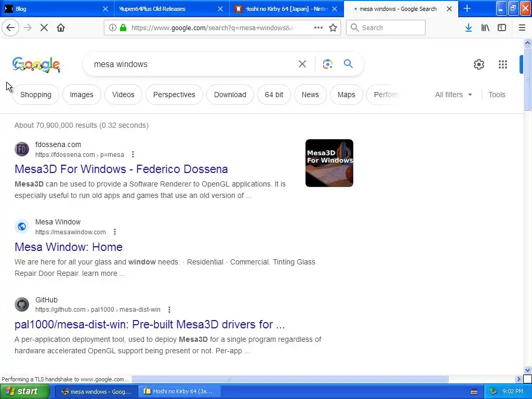Open the downloads arrow icon
This screenshot has width=532, height=399.
coord(469,28)
